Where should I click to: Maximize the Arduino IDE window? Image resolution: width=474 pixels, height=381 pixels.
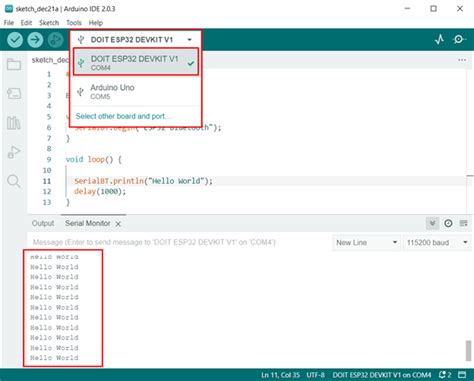pos(433,9)
